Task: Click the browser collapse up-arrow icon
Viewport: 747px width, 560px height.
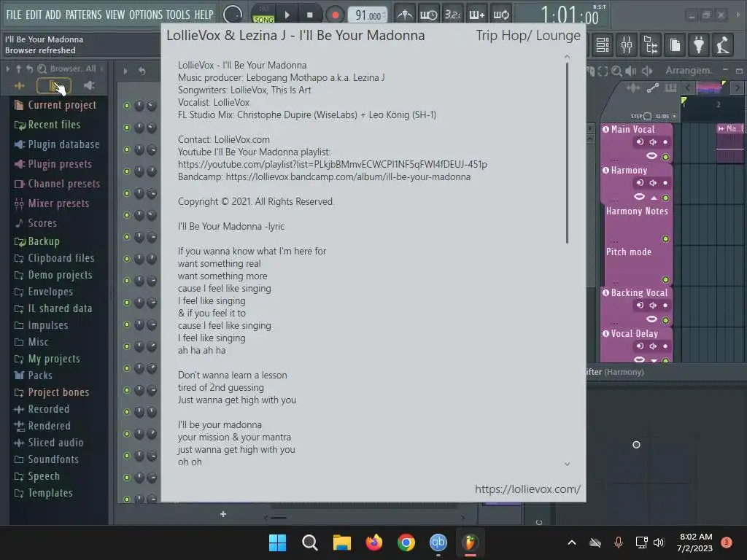Action: (x=18, y=69)
